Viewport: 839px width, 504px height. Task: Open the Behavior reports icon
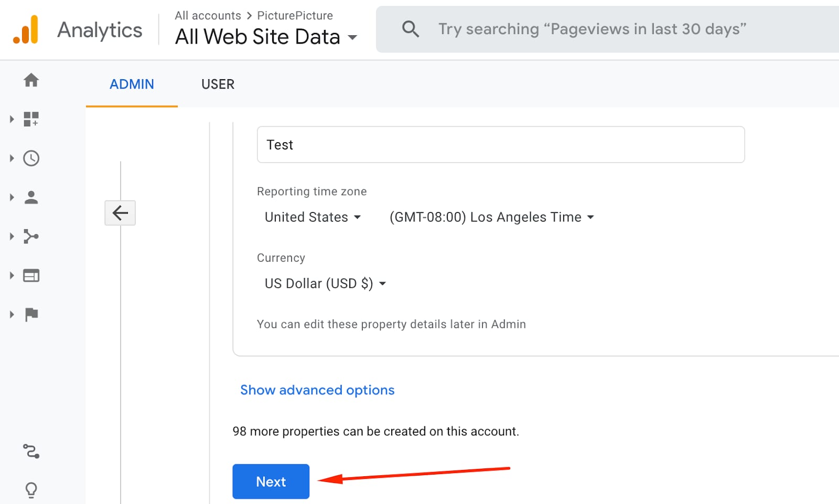(31, 275)
